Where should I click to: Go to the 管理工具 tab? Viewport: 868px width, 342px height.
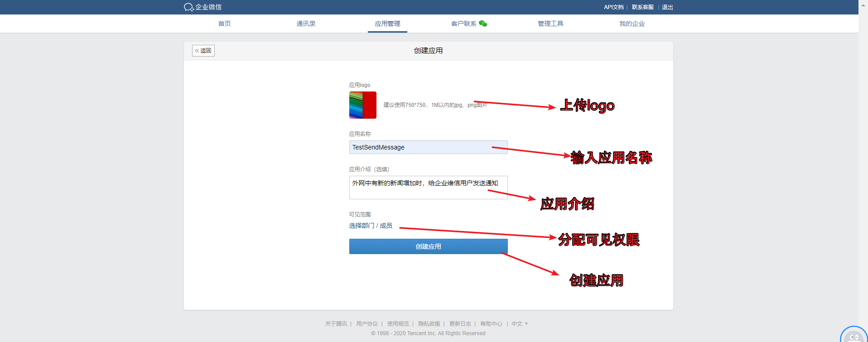coord(550,24)
